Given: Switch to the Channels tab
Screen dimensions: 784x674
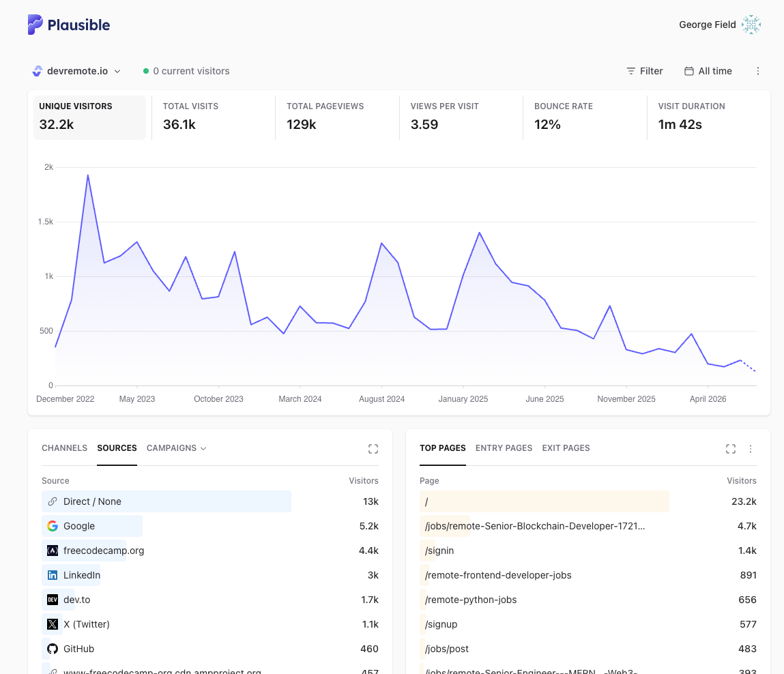Looking at the screenshot, I should tap(65, 448).
